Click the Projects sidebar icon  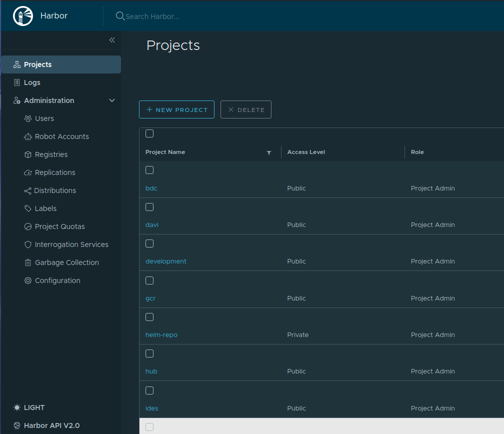coord(16,64)
